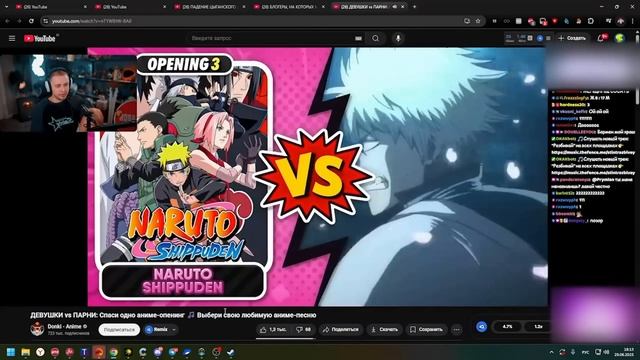Focus the YouTube search input field

point(269,38)
